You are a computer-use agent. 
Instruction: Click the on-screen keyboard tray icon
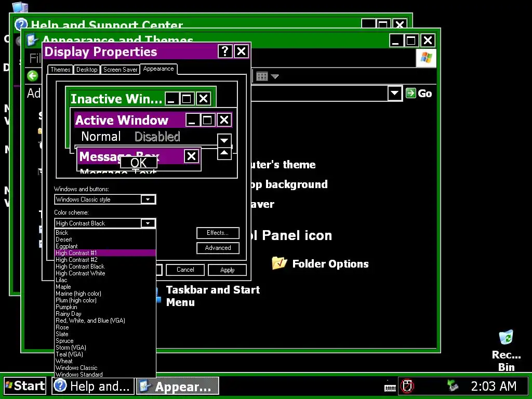tap(390, 387)
